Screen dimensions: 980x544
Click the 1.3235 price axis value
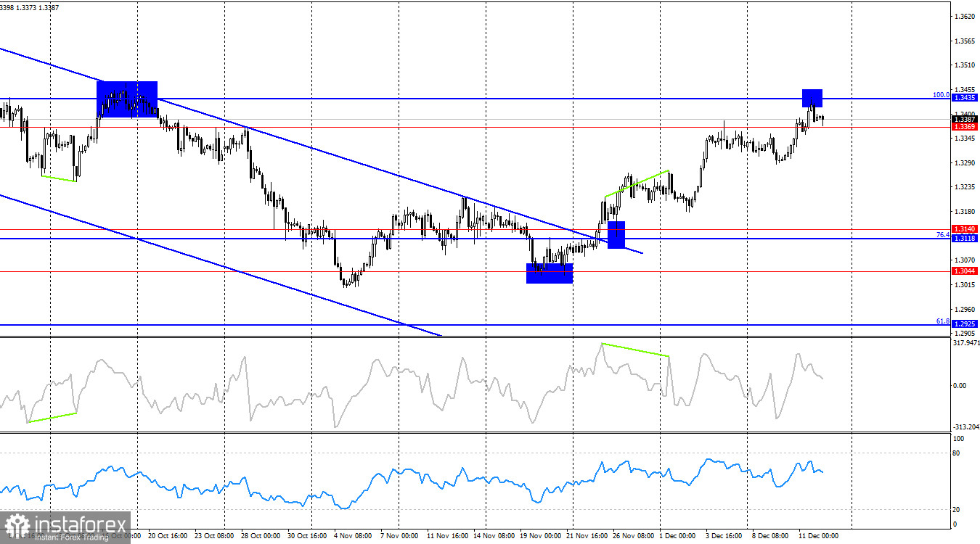click(x=965, y=187)
